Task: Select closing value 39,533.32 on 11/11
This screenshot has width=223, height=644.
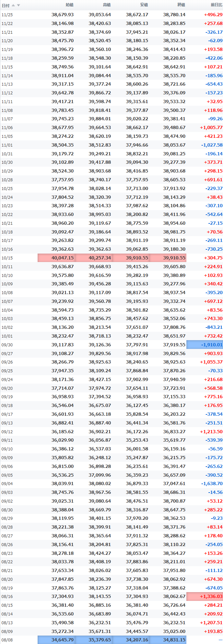Action: (x=174, y=102)
